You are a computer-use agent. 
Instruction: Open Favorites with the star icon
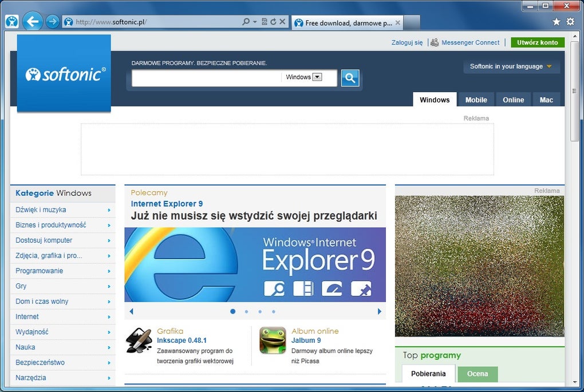tap(557, 22)
